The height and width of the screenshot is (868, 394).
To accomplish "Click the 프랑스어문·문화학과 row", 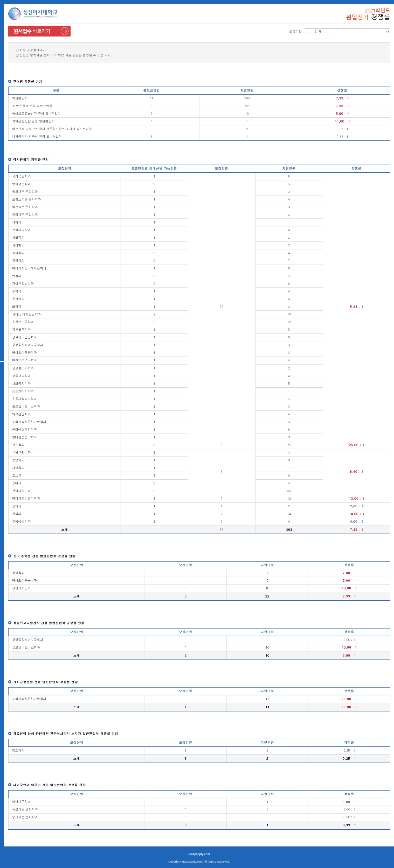I will [199, 199].
